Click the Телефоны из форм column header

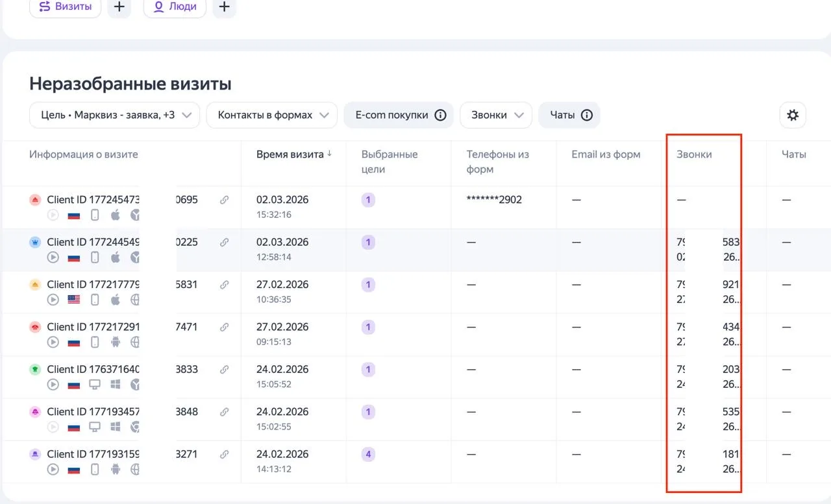click(x=498, y=162)
